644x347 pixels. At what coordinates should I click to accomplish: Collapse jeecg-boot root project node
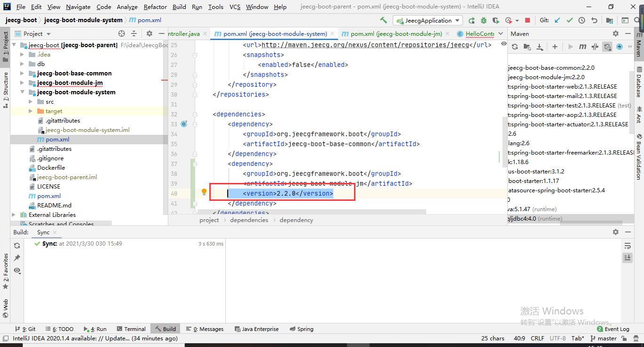click(14, 45)
